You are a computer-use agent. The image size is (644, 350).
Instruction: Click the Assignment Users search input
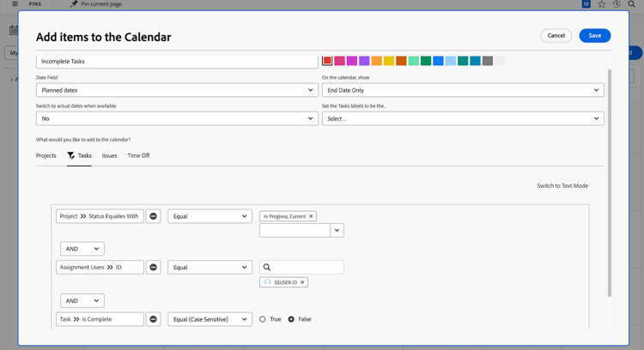click(301, 267)
